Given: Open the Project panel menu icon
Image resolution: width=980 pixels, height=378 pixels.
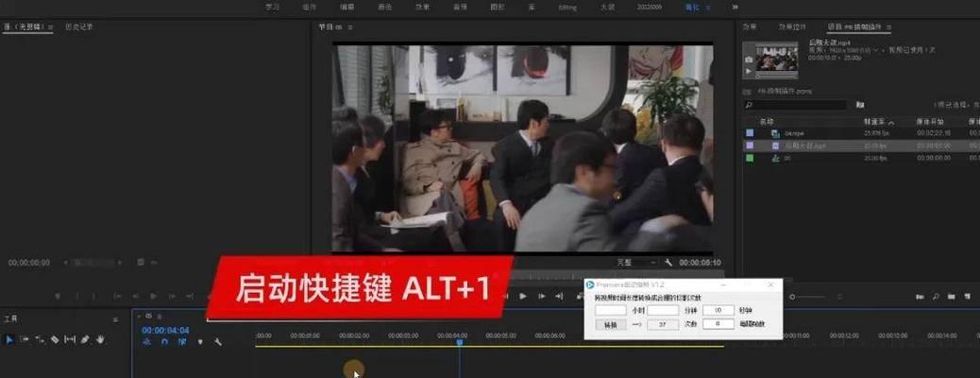Looking at the screenshot, I should (x=888, y=26).
